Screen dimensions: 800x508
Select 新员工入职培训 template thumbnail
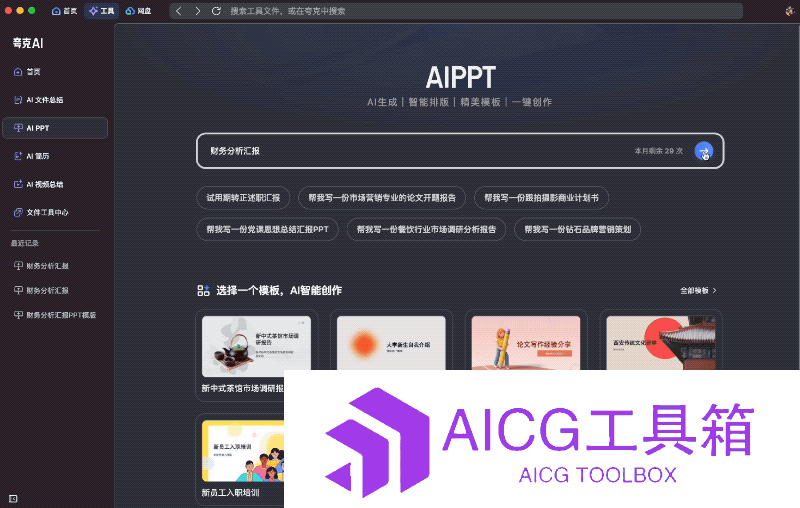[243, 451]
